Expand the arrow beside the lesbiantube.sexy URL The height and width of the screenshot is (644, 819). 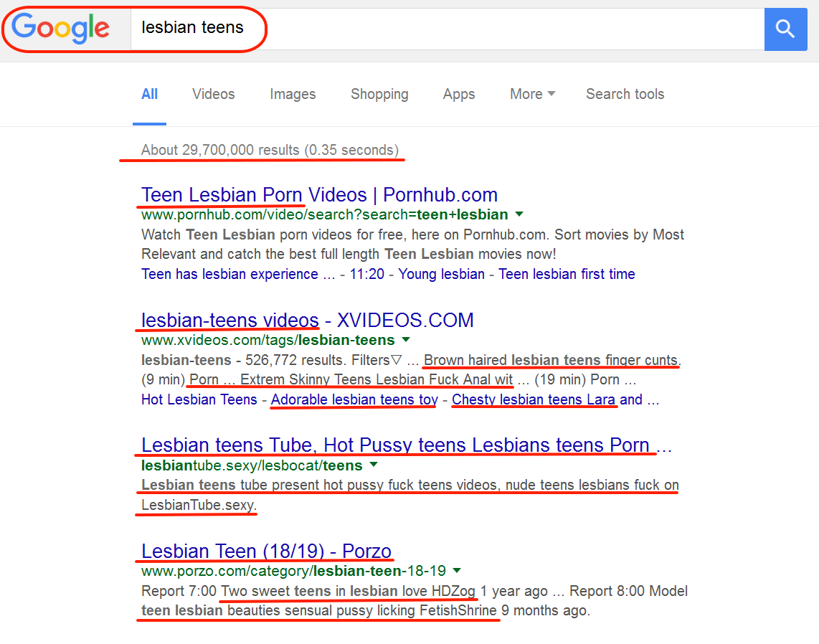pos(374,464)
